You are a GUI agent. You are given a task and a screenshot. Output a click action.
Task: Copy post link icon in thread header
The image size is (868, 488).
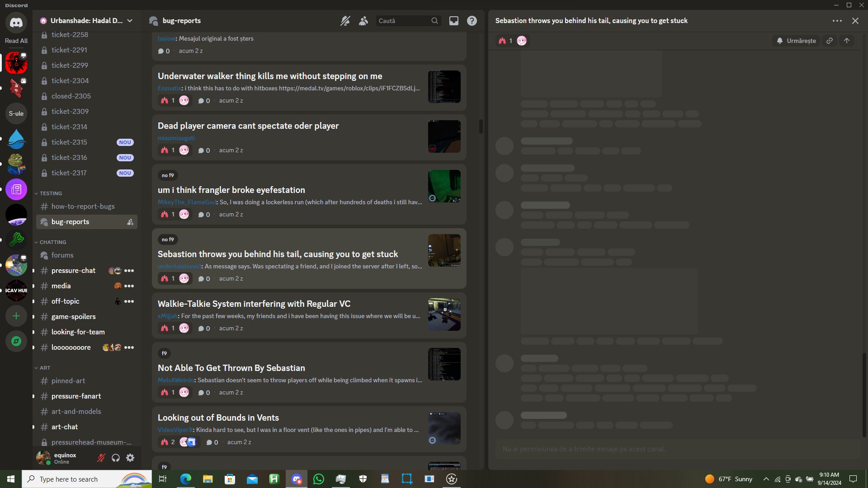click(830, 41)
